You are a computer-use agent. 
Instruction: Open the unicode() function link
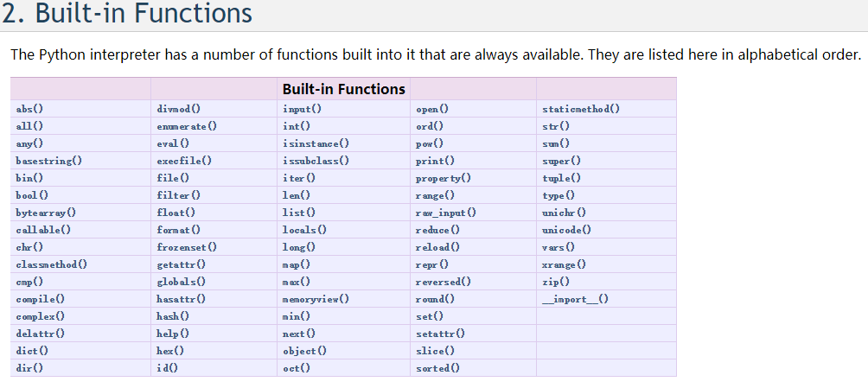pyautogui.click(x=566, y=230)
